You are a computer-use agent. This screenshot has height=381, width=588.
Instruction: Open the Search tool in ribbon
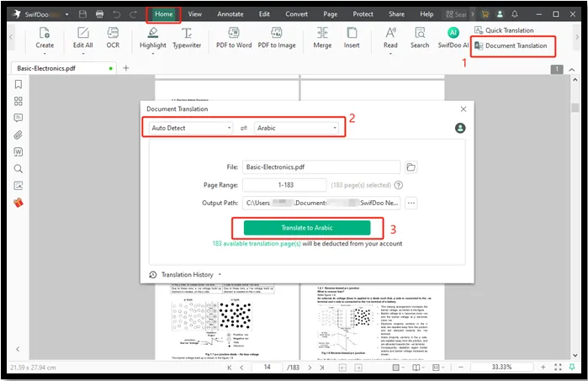[420, 38]
